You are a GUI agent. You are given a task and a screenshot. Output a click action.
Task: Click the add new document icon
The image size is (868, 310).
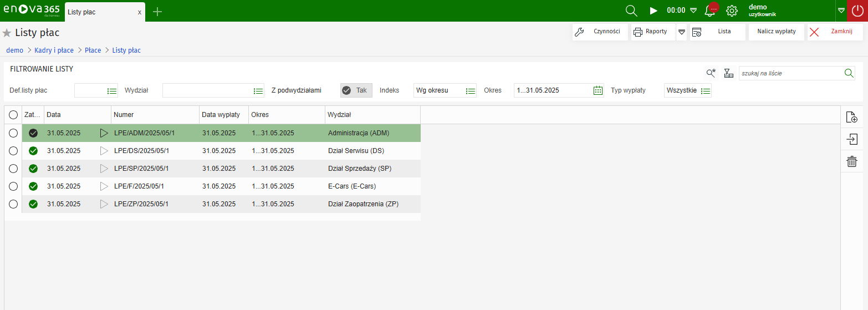point(851,117)
